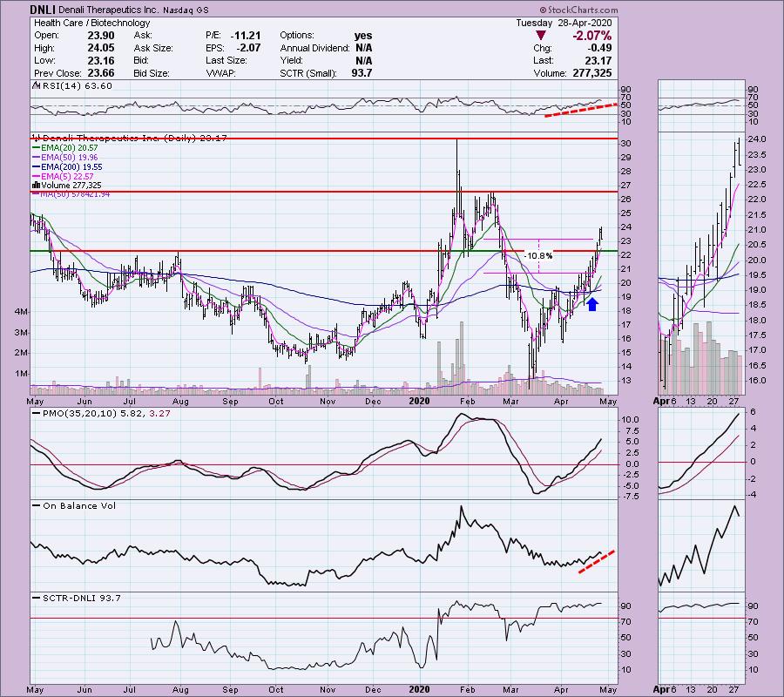Click the EMA(50) 19.96 legend entry
This screenshot has height=697, width=784.
tap(65, 158)
